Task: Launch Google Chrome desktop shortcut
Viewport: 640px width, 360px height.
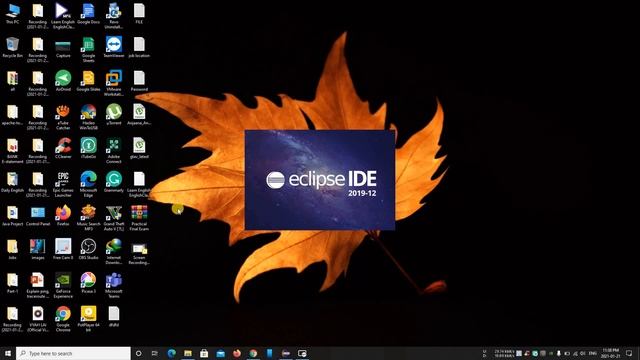Action: click(63, 319)
